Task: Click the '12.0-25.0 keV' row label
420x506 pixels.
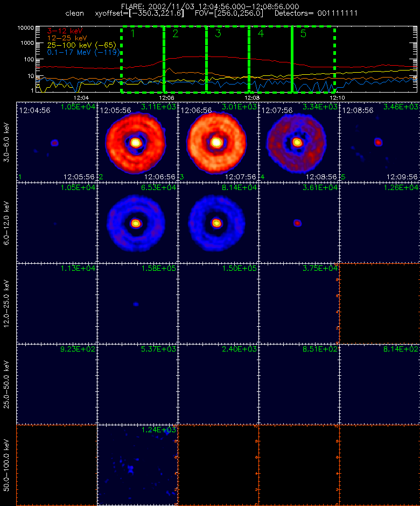Action: (7, 304)
